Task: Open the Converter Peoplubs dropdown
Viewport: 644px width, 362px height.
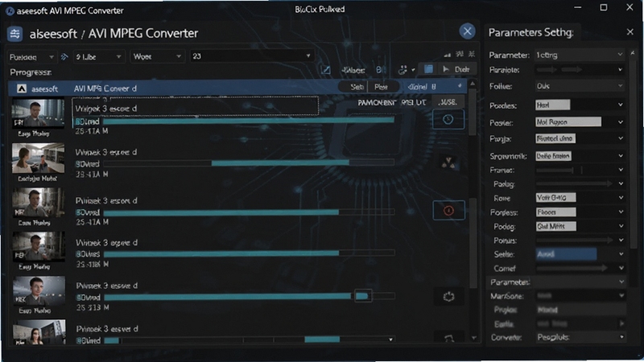Action: (580, 337)
